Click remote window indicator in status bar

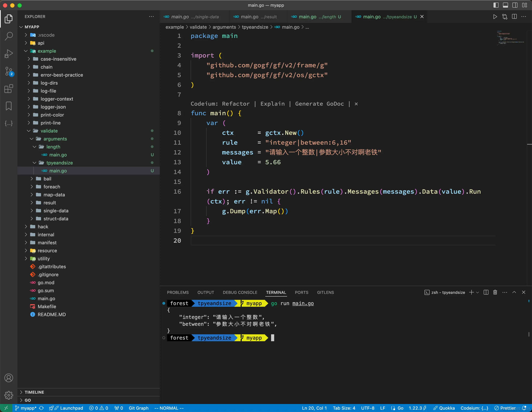(6, 408)
